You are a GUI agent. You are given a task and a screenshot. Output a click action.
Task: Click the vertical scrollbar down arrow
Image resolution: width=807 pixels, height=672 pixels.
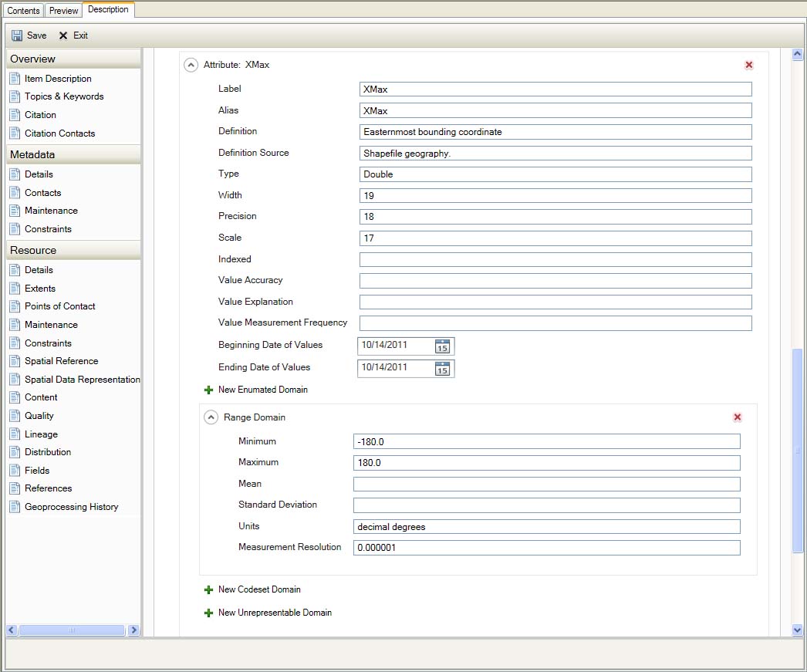798,630
